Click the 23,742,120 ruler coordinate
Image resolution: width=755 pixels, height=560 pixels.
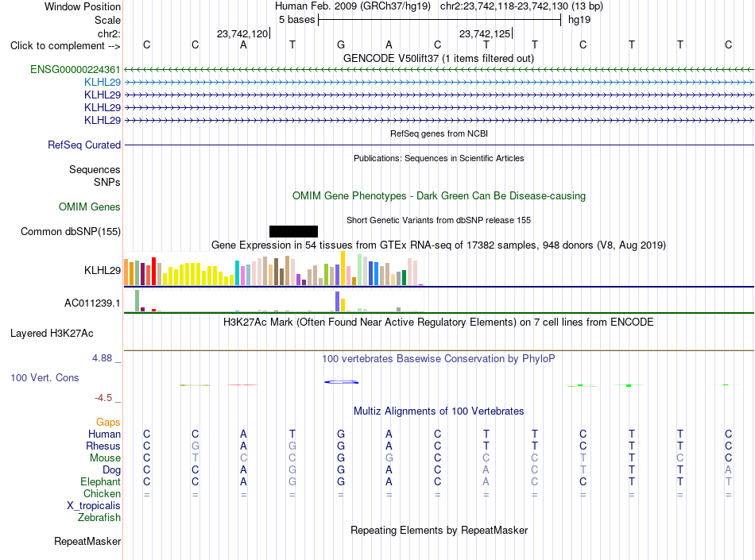pos(242,33)
